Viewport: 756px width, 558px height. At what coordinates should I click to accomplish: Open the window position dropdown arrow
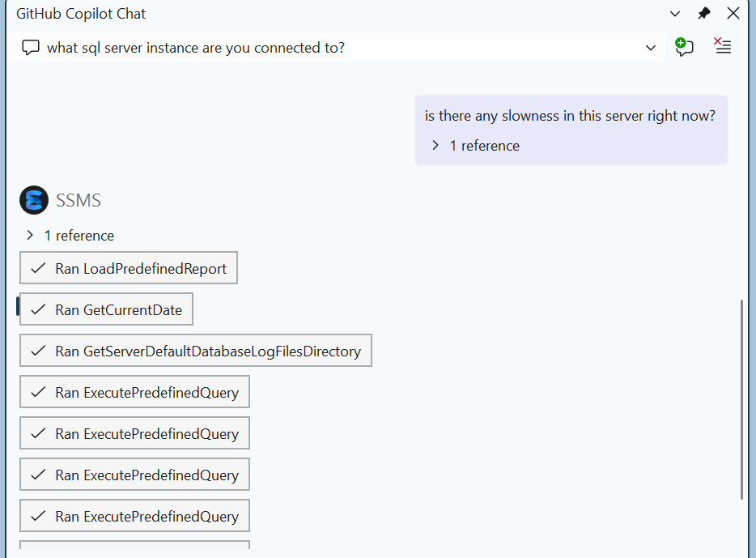675,14
